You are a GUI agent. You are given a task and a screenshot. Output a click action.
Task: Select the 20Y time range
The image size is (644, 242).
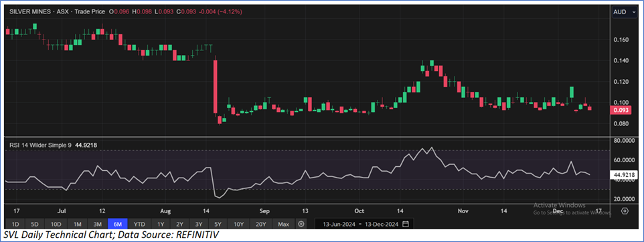point(261,225)
